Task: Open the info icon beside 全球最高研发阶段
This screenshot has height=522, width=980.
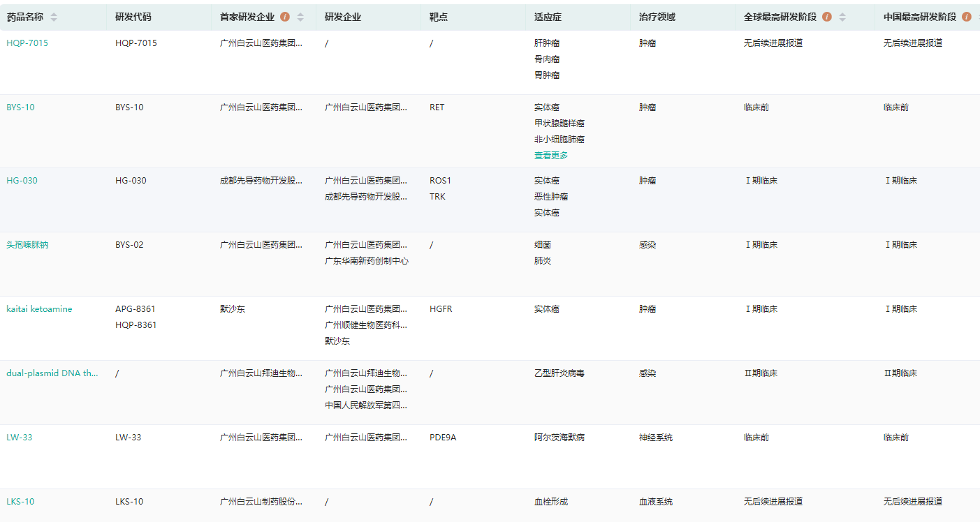Action: [x=827, y=17]
